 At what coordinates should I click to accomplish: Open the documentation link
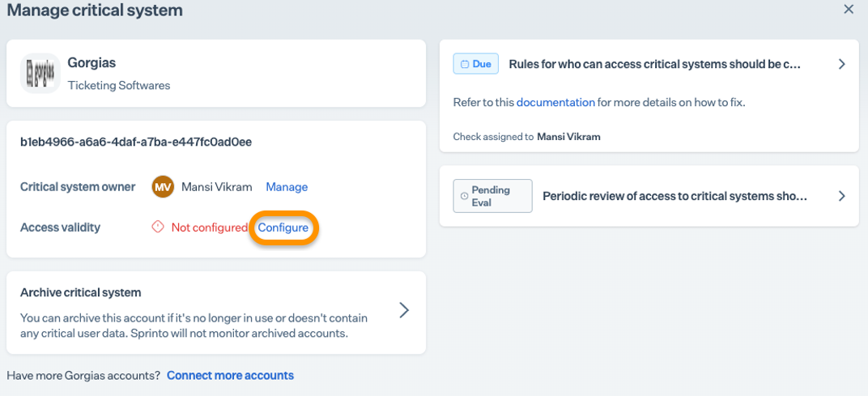(x=555, y=103)
